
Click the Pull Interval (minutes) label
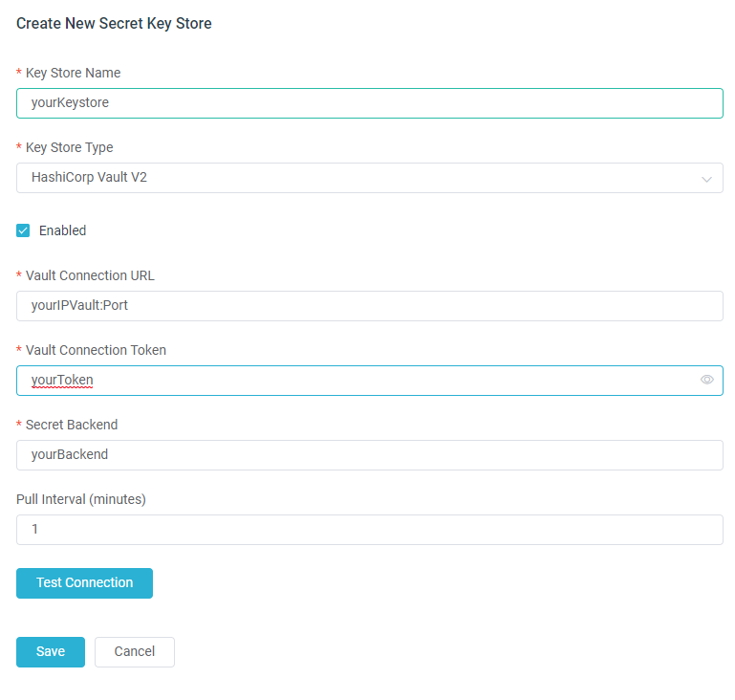(x=80, y=499)
